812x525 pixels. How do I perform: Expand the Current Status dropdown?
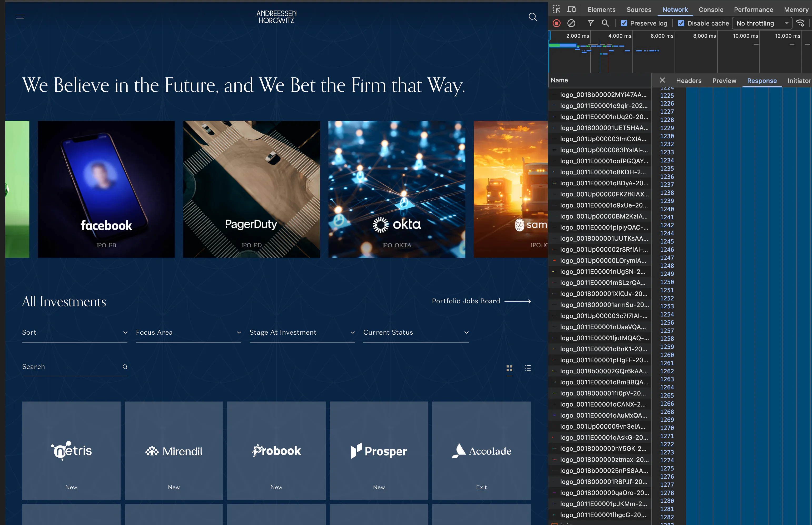pyautogui.click(x=416, y=332)
